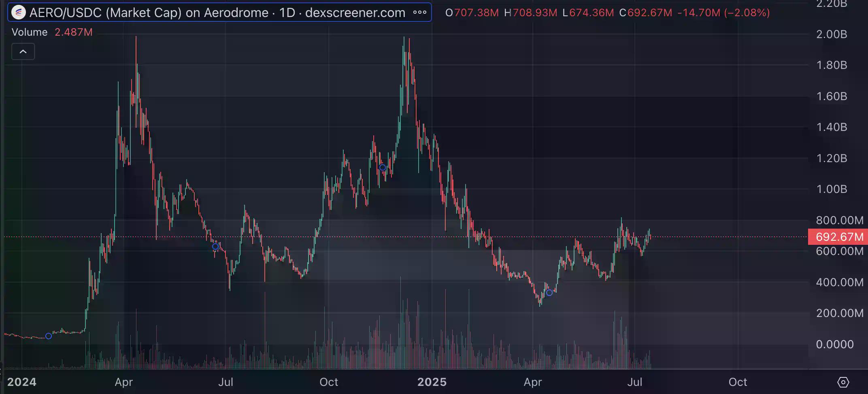Click the Volume value 2.487M
Viewport: 868px width, 394px height.
[74, 32]
